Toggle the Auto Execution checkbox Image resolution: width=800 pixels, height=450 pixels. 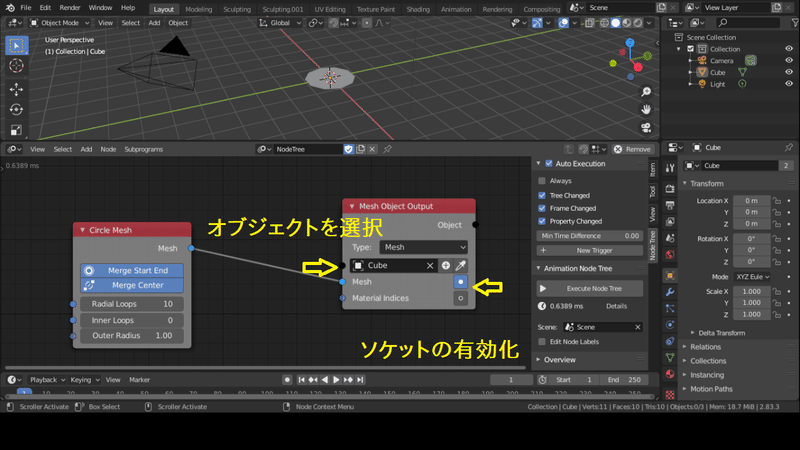click(x=549, y=164)
